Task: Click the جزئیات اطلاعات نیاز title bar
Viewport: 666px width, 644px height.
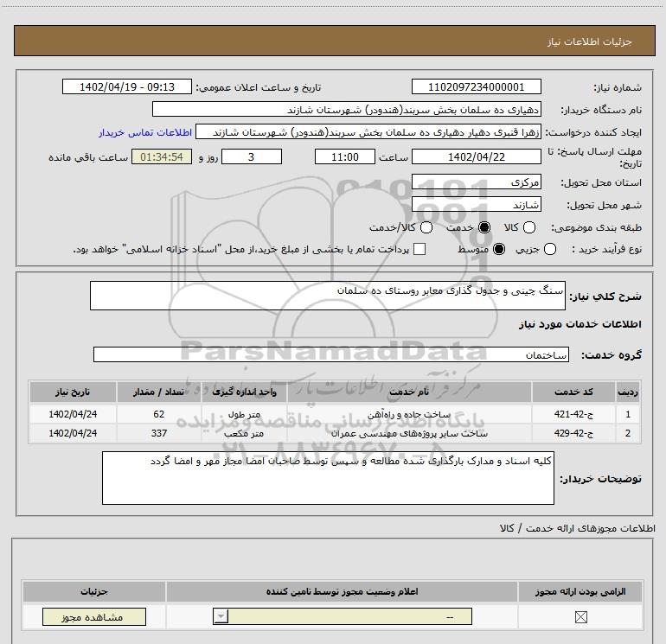Action: point(335,41)
